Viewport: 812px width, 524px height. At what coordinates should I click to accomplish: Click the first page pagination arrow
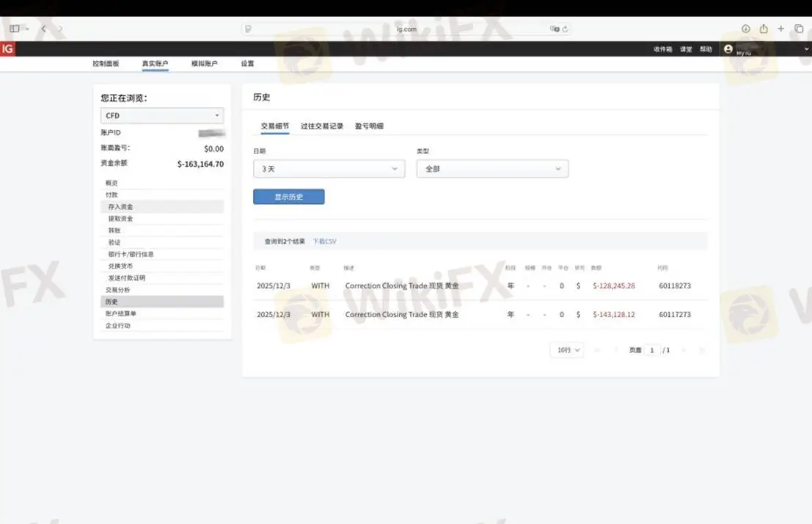(x=597, y=350)
